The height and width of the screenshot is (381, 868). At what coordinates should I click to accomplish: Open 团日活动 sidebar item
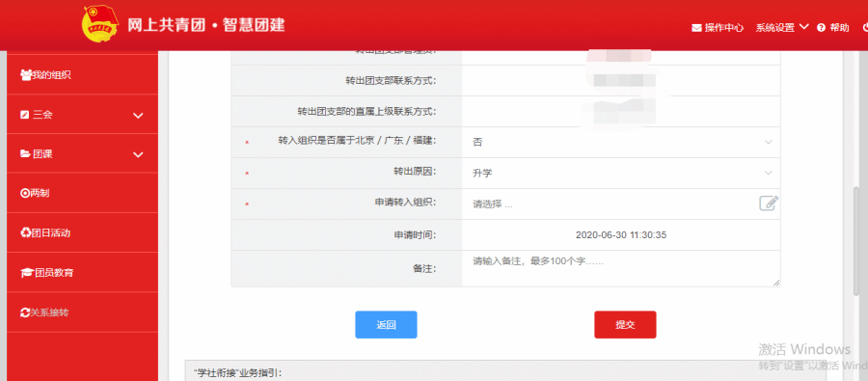[x=83, y=233]
